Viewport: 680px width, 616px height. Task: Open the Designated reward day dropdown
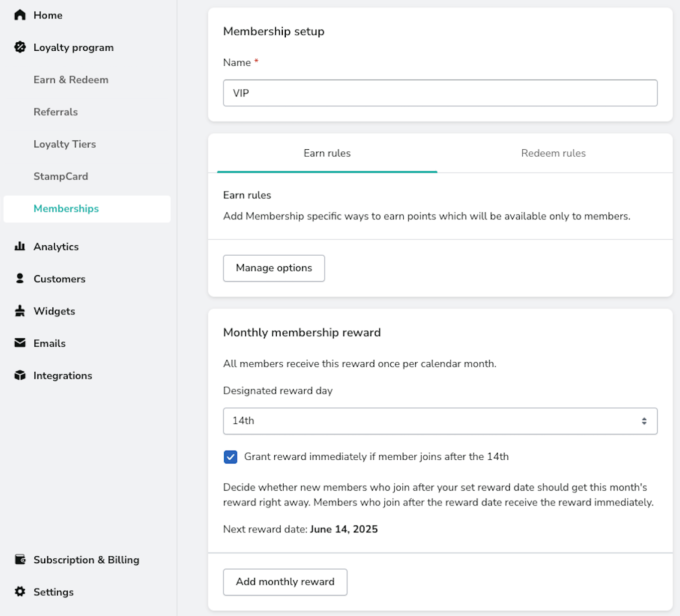pyautogui.click(x=440, y=421)
